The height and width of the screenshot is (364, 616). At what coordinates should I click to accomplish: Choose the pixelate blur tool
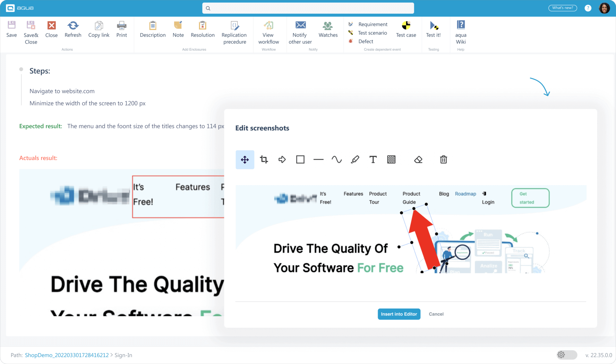point(391,159)
